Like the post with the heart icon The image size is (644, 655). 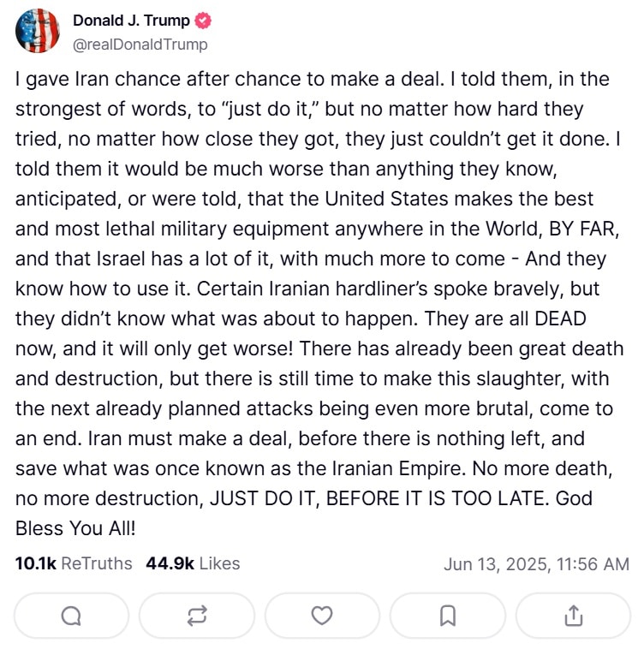pyautogui.click(x=322, y=616)
